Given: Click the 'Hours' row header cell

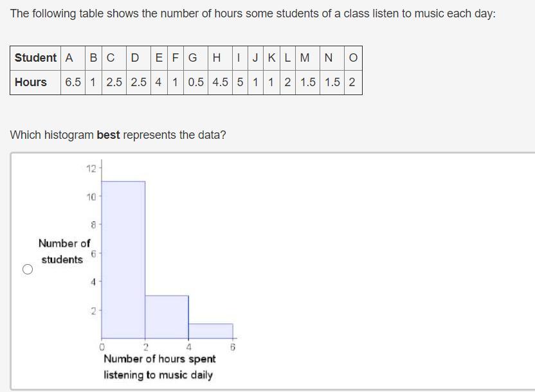Looking at the screenshot, I should click(31, 82).
